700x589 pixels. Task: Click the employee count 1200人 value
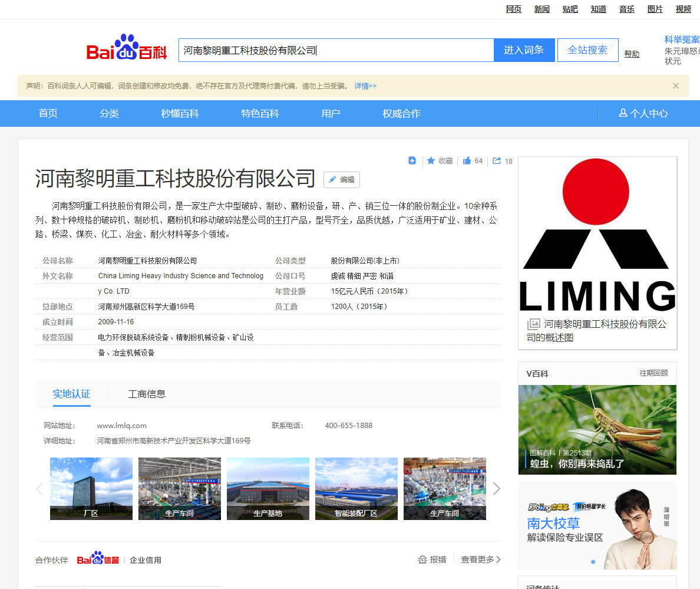[x=359, y=307]
